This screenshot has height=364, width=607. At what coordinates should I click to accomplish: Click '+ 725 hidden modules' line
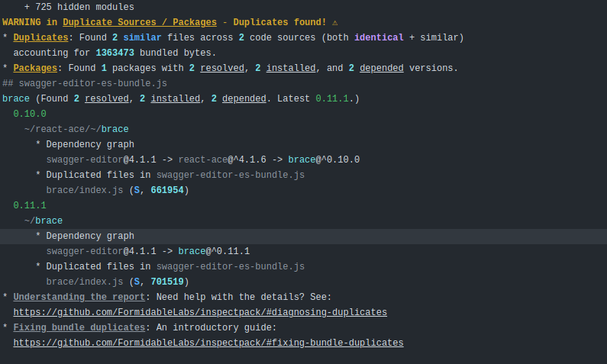tap(79, 7)
